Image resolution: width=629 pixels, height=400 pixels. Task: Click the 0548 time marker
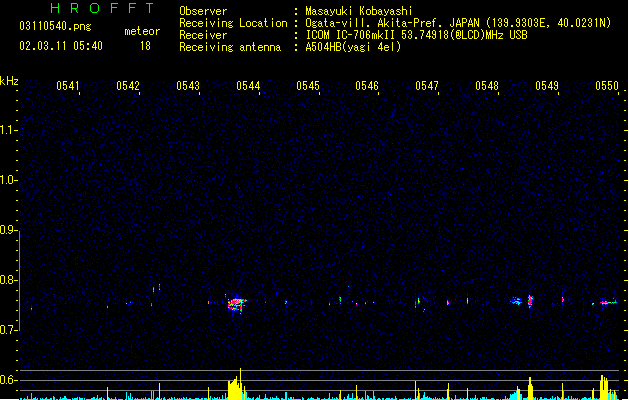coord(487,86)
